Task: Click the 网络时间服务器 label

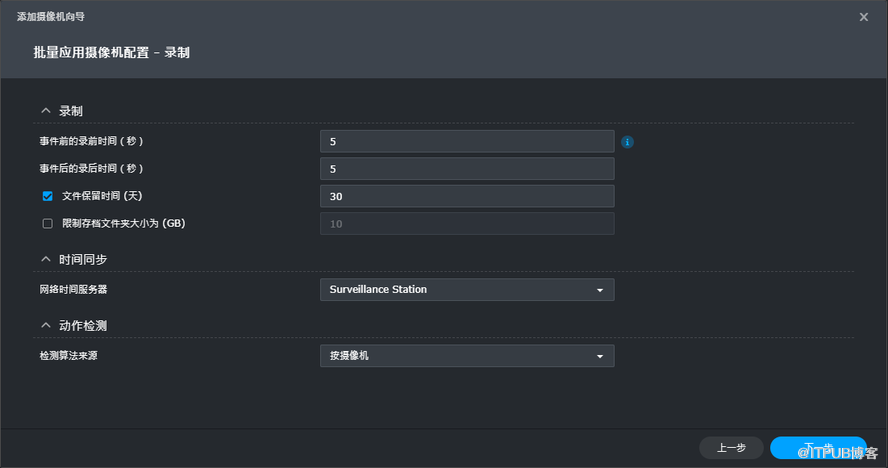Action: 72,290
